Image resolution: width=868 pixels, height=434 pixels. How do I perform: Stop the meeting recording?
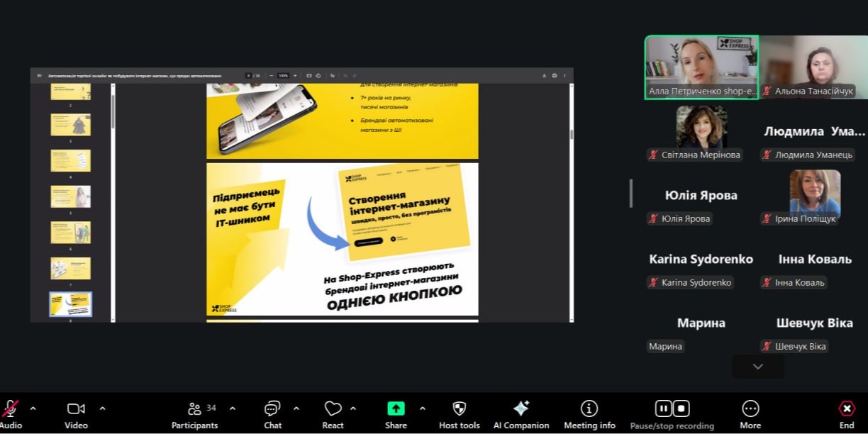(681, 408)
